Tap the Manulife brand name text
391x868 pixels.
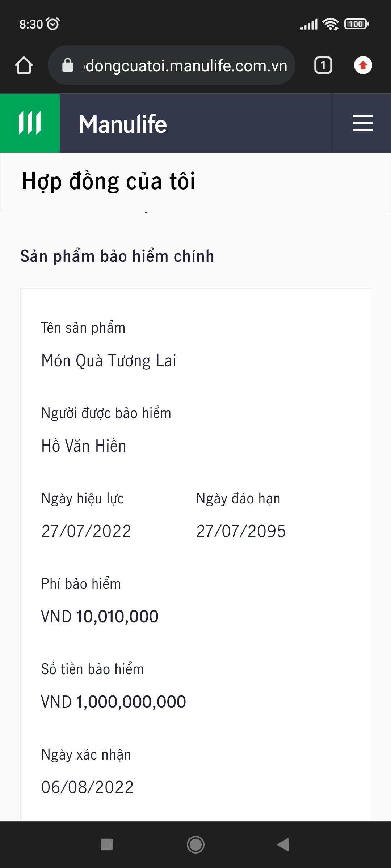(x=123, y=124)
